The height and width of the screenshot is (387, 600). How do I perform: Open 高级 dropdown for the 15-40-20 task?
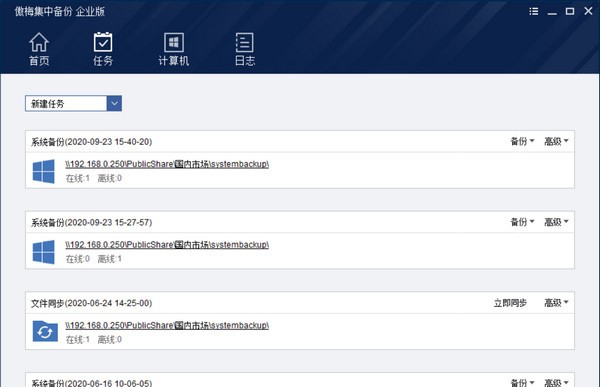click(556, 142)
